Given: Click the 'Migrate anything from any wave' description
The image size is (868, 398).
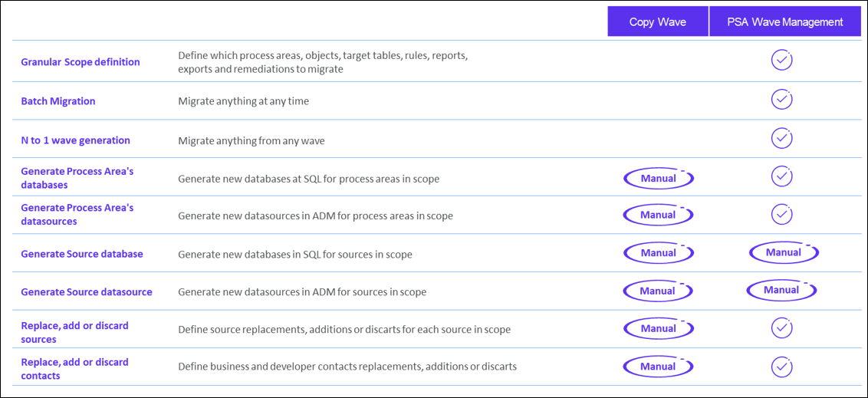Looking at the screenshot, I should pyautogui.click(x=252, y=140).
